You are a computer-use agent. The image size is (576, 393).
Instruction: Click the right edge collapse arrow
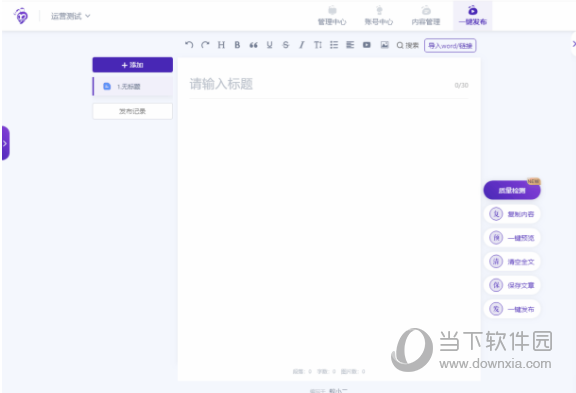[573, 44]
